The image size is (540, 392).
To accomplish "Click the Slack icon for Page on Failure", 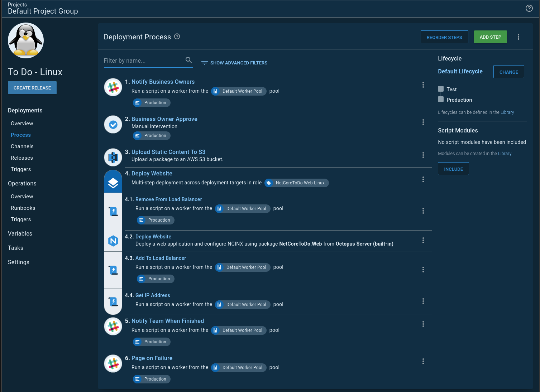I will [x=113, y=364].
